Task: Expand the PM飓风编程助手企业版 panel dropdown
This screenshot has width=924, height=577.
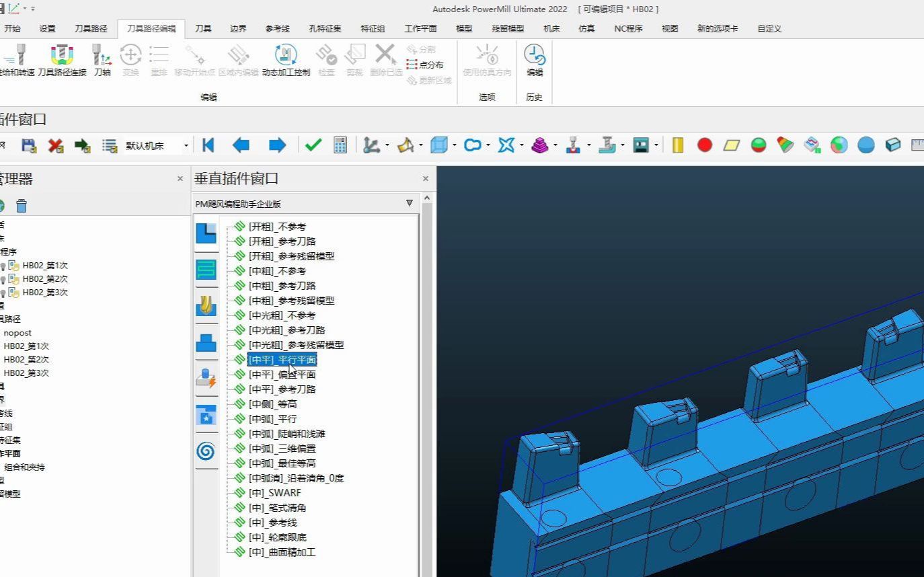Action: pyautogui.click(x=409, y=203)
